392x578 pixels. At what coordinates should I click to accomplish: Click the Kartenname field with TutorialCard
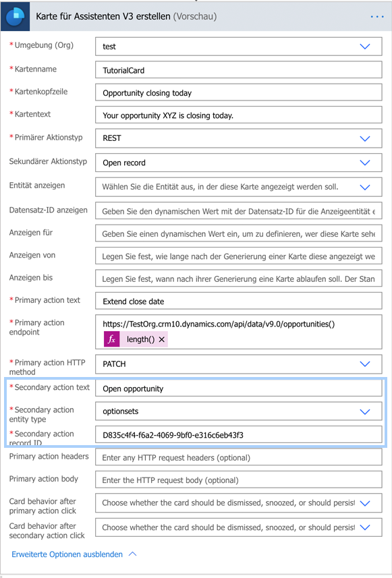pyautogui.click(x=239, y=70)
